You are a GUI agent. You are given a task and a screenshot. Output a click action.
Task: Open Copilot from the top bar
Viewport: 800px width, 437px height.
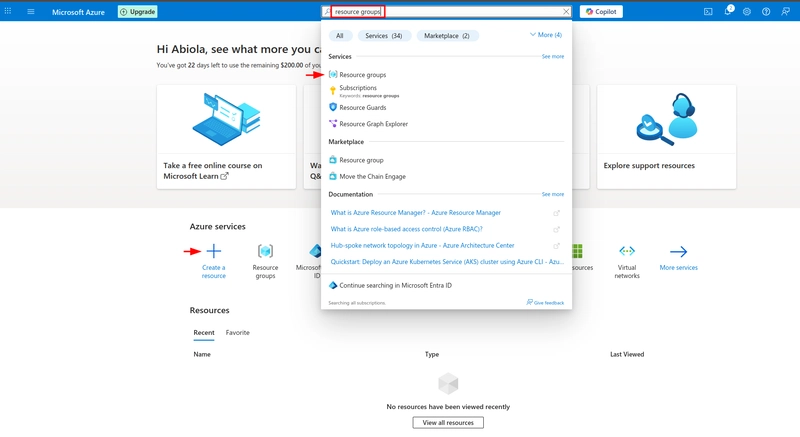click(601, 11)
